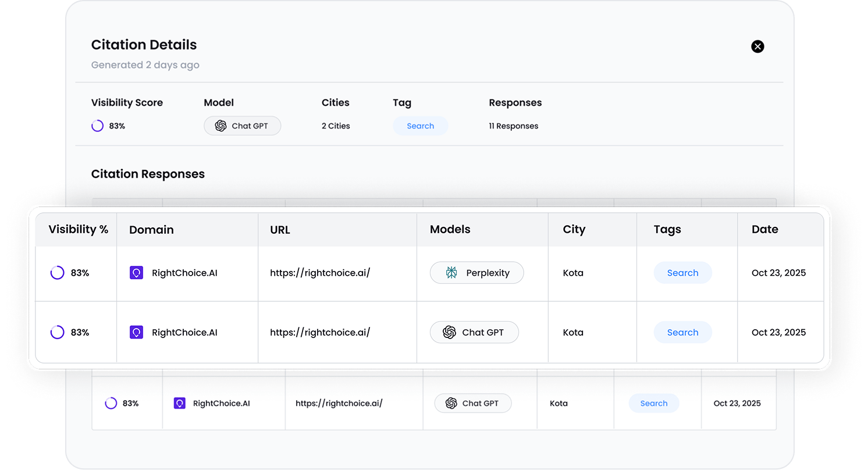This screenshot has width=868, height=470.
Task: Click Search tag in the bottom row
Action: (x=653, y=403)
